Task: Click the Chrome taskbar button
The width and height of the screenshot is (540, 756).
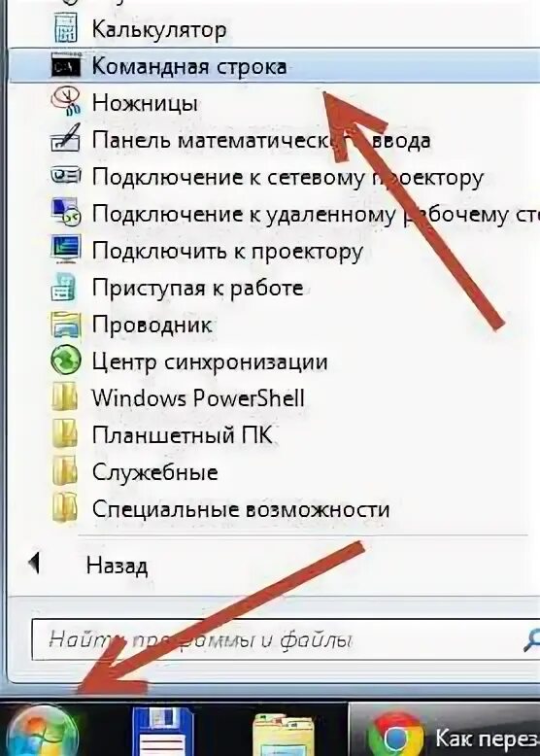Action: click(444, 730)
